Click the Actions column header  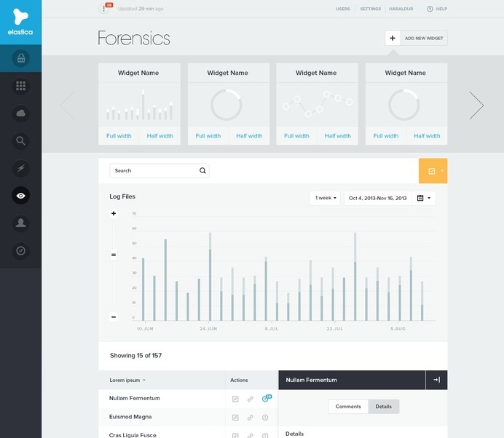point(239,381)
